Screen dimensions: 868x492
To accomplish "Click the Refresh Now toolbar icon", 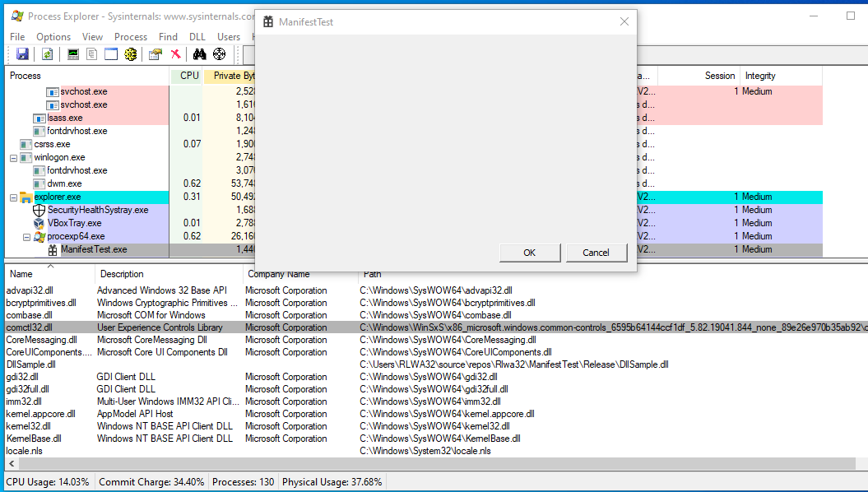I will (x=48, y=54).
